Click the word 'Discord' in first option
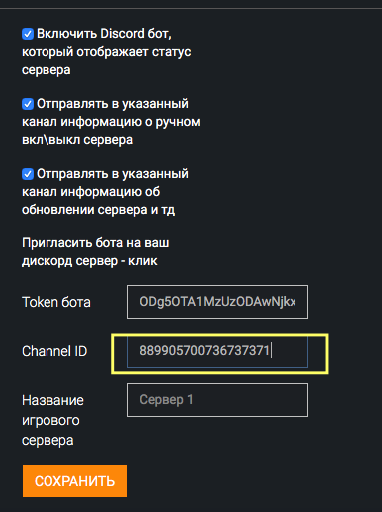 pyautogui.click(x=122, y=34)
